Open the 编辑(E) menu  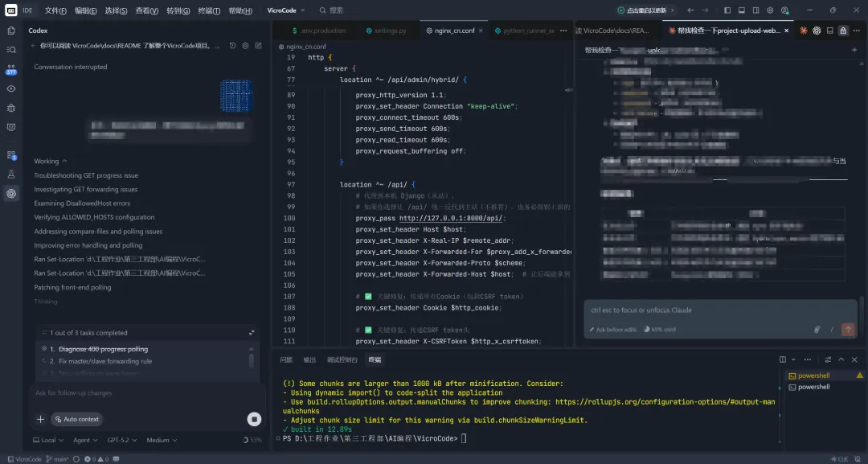click(x=85, y=10)
